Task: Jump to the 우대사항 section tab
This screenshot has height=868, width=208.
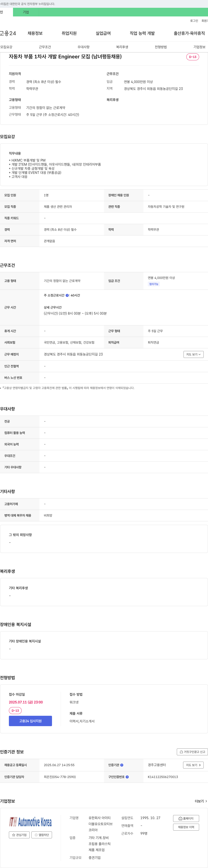Action: point(83,47)
